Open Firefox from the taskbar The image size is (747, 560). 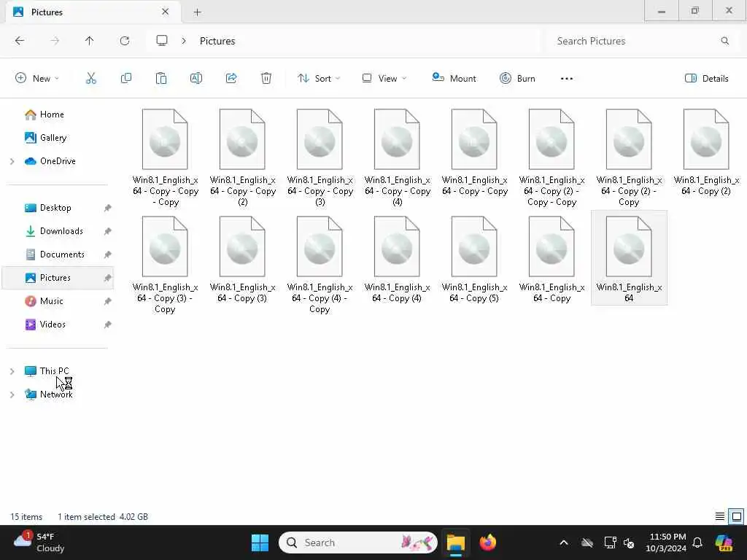[x=488, y=542]
